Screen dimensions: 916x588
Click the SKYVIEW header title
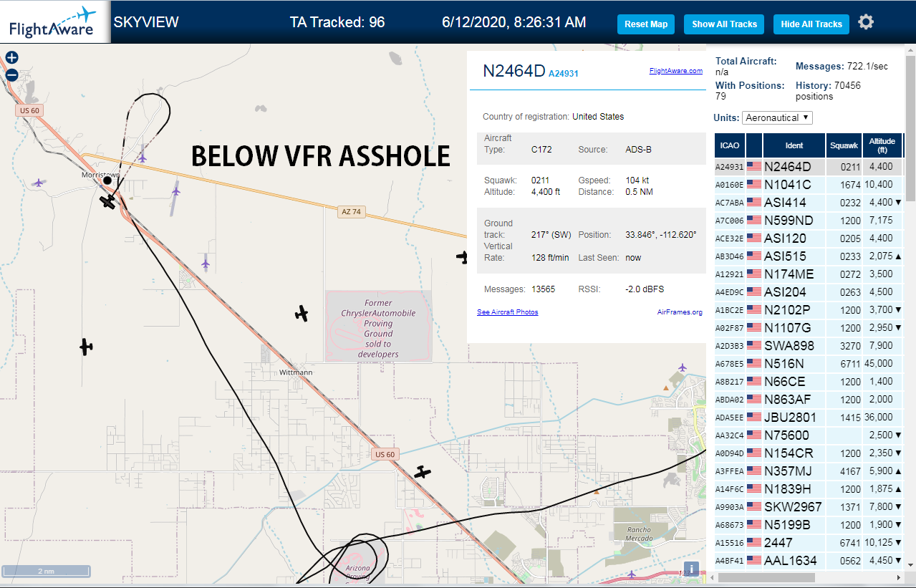coord(146,22)
